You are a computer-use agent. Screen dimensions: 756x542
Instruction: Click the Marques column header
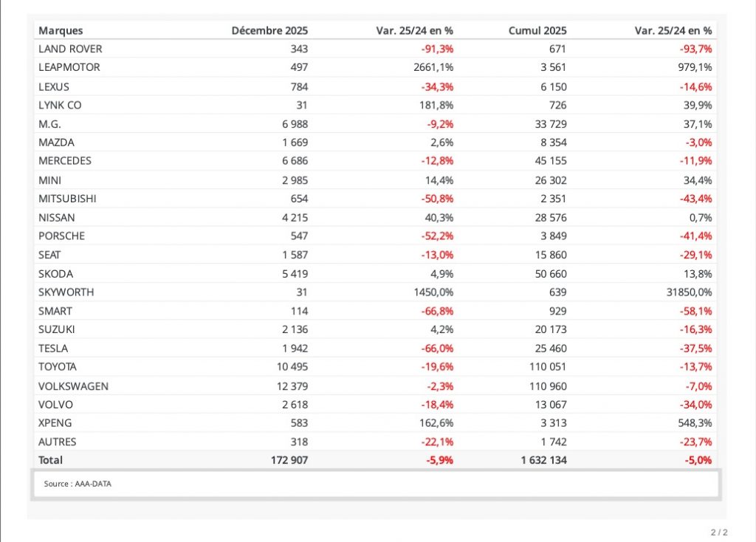point(61,30)
